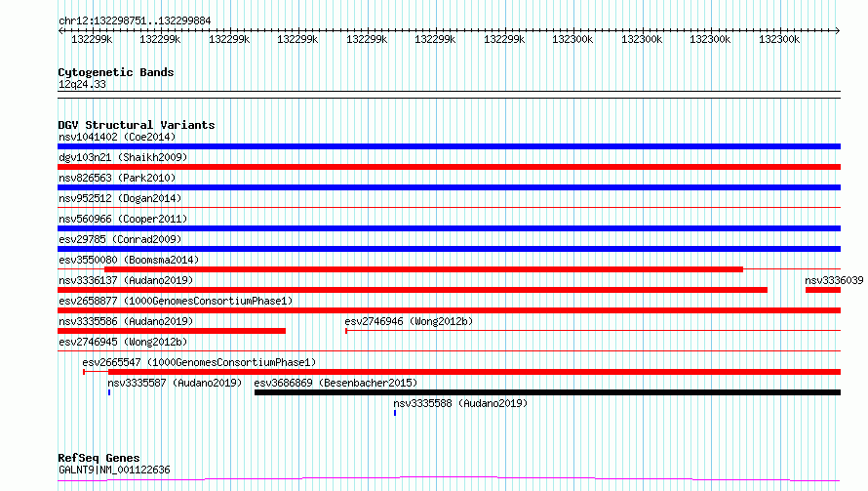Open the nsv3335586 (Audano2019) label
The width and height of the screenshot is (868, 491).
(126, 321)
